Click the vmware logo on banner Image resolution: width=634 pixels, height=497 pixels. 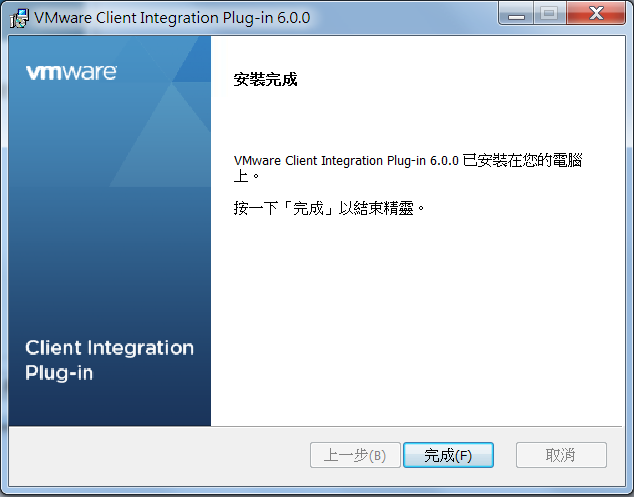pyautogui.click(x=71, y=72)
